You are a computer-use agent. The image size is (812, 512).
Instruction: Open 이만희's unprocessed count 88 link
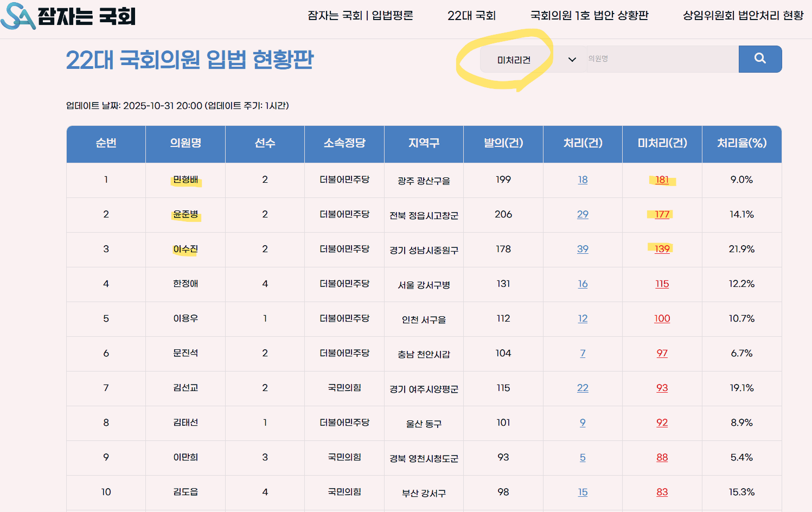(662, 457)
